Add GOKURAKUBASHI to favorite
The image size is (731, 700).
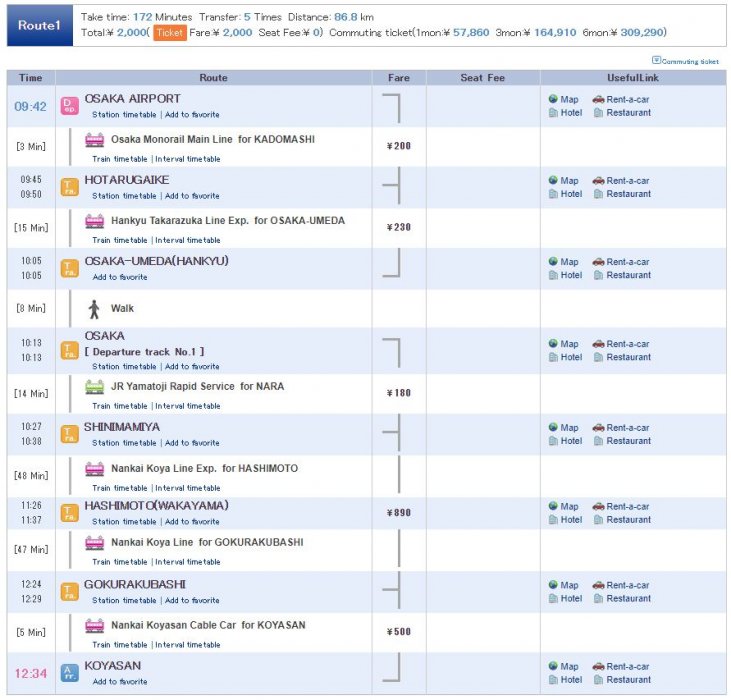coord(192,600)
